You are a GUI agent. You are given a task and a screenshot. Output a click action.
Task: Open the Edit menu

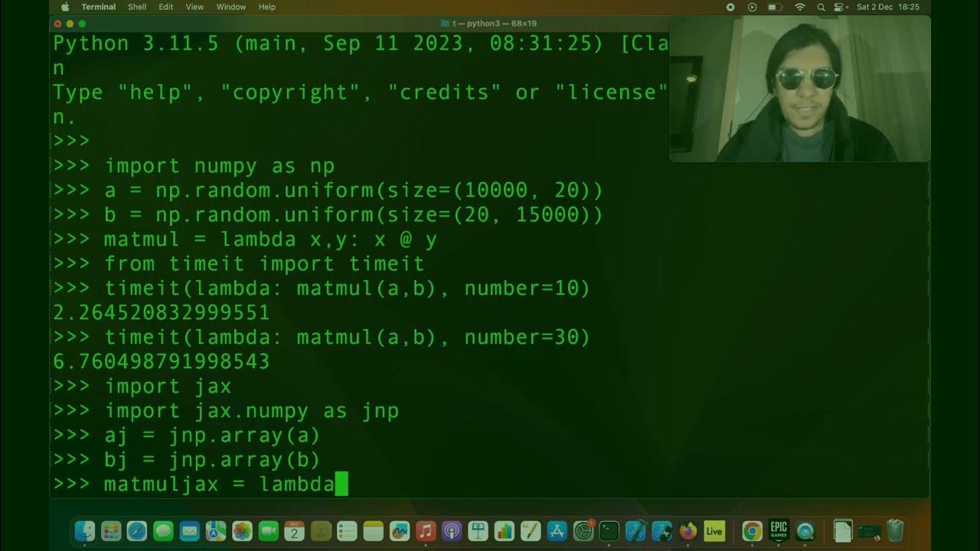[x=165, y=7]
